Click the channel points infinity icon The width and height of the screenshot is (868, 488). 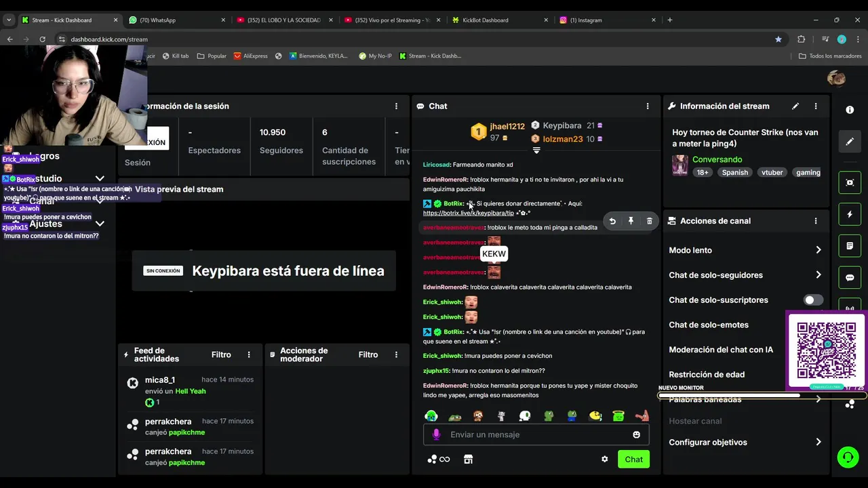click(439, 460)
